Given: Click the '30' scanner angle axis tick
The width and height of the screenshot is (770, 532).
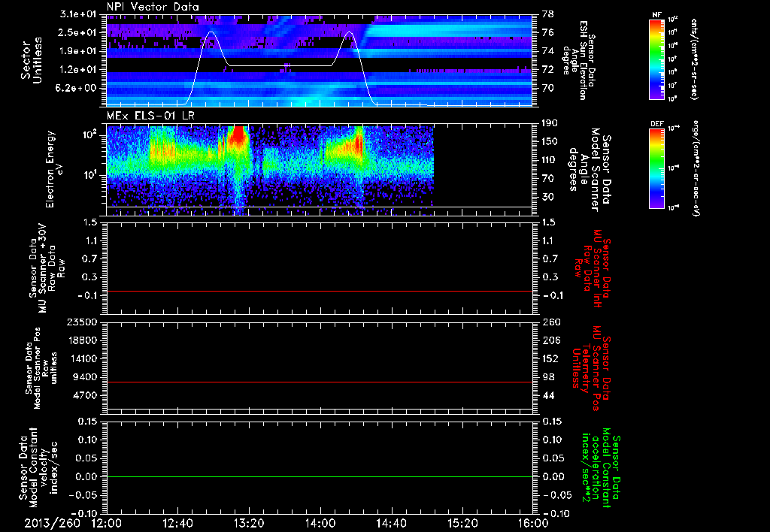Looking at the screenshot, I should pyautogui.click(x=548, y=197).
